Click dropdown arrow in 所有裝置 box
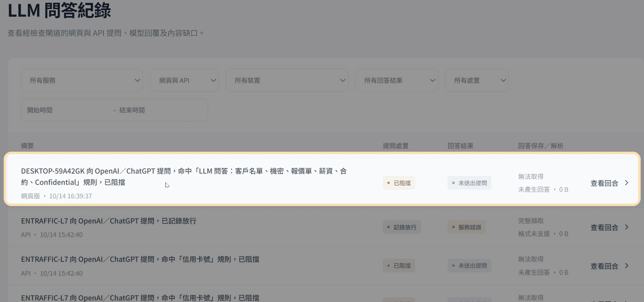This screenshot has width=644, height=302. click(x=342, y=80)
